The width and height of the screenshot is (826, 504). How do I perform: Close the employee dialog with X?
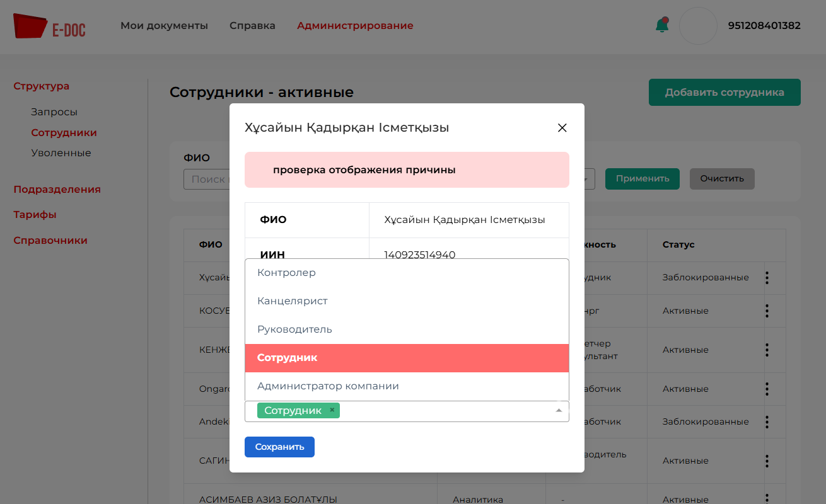coord(562,128)
